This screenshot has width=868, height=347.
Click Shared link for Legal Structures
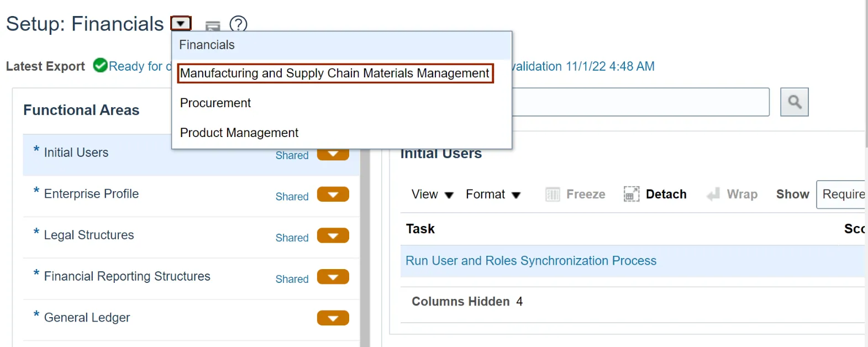pos(292,238)
